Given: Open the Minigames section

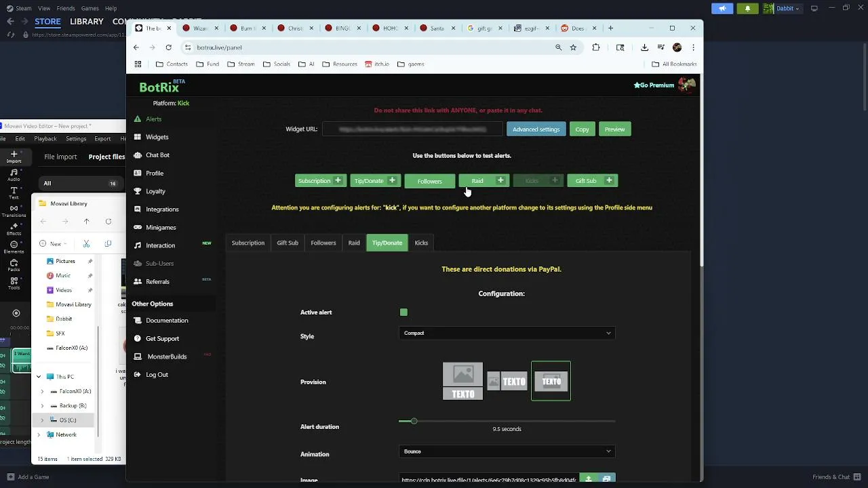Looking at the screenshot, I should (161, 228).
